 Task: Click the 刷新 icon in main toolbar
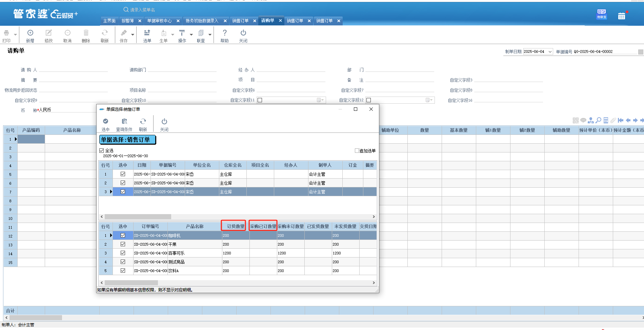point(104,33)
